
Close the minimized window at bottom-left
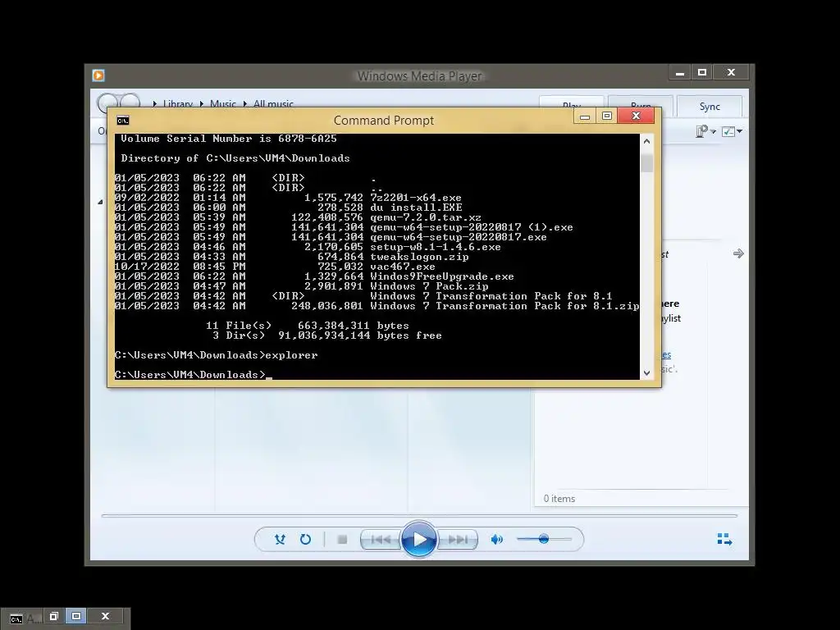105,616
